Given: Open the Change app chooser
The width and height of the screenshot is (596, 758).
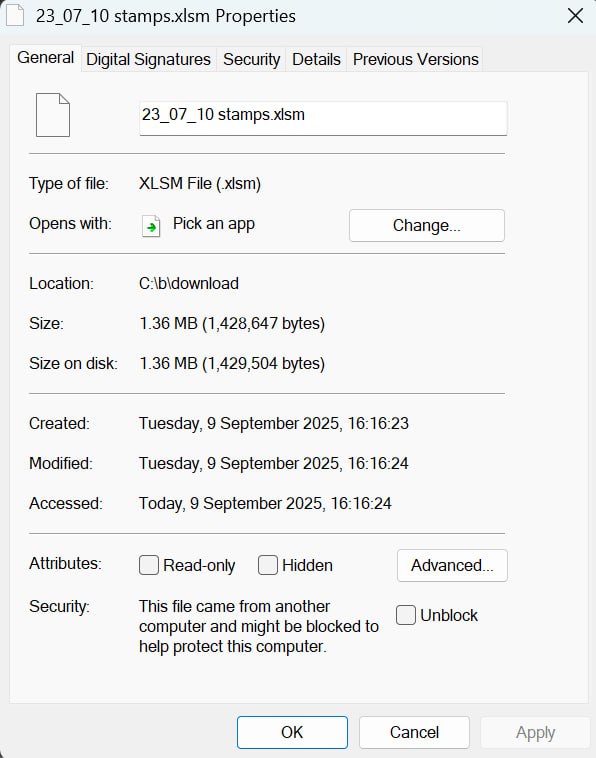Looking at the screenshot, I should (427, 225).
